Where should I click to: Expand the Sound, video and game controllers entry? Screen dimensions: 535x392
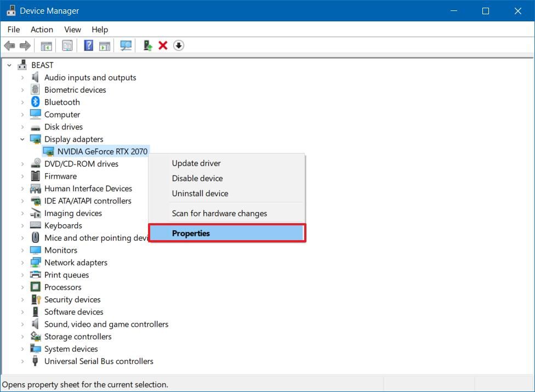click(22, 324)
